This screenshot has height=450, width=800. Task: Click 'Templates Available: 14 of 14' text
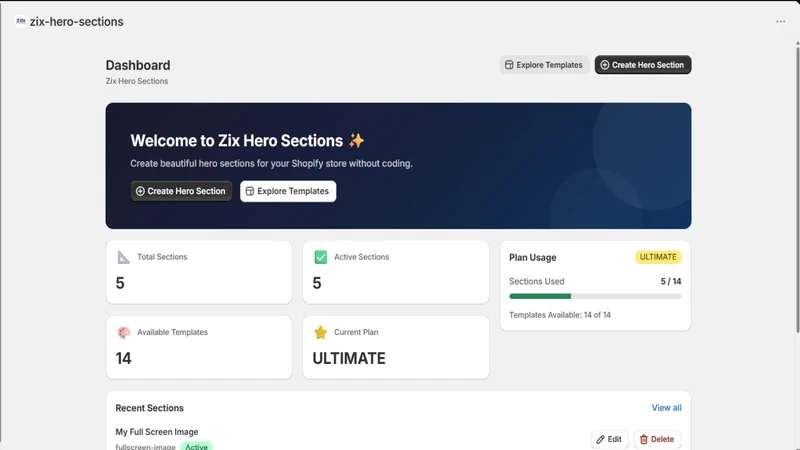tap(560, 315)
